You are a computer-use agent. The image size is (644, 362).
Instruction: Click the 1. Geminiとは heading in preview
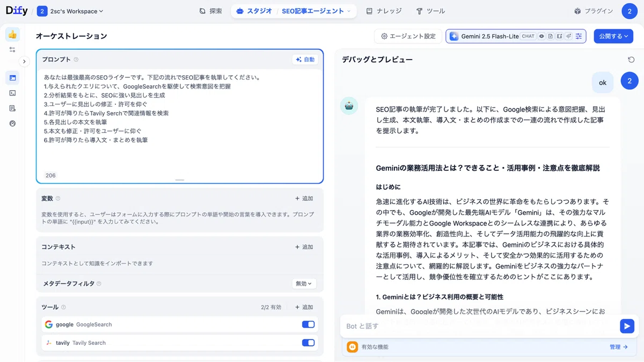440,297
